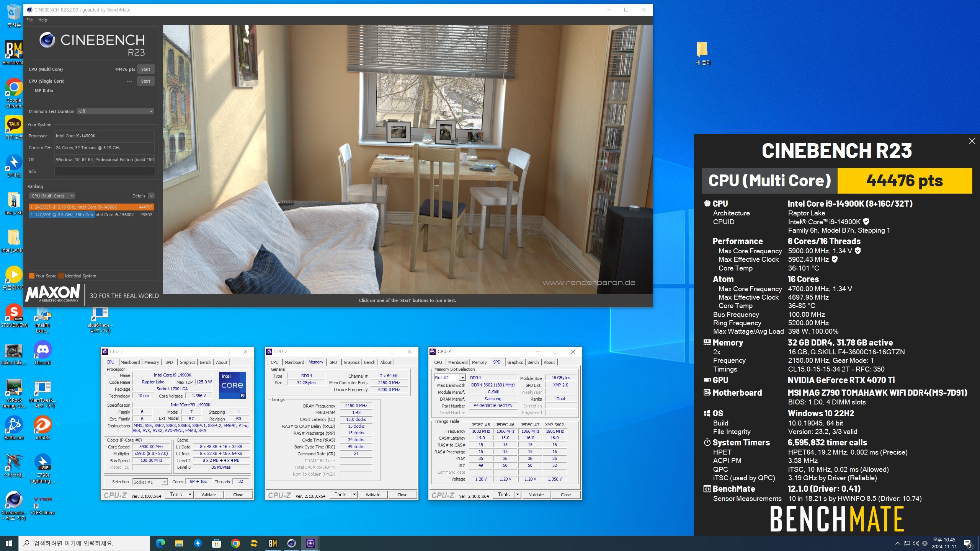Open the MemTweak shortcut icon
This screenshot has height=551, width=980.
coord(42,394)
